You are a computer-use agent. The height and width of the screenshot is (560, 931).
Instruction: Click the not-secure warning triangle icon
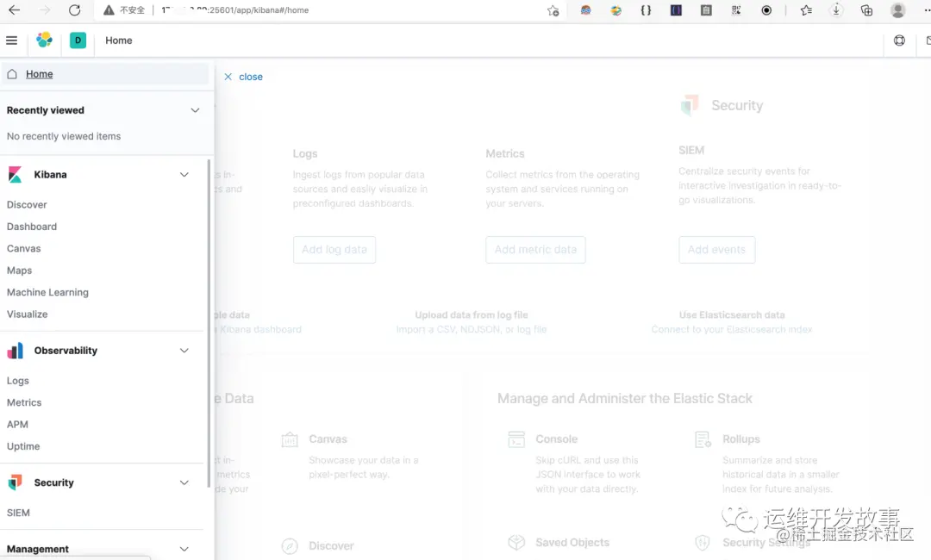109,10
